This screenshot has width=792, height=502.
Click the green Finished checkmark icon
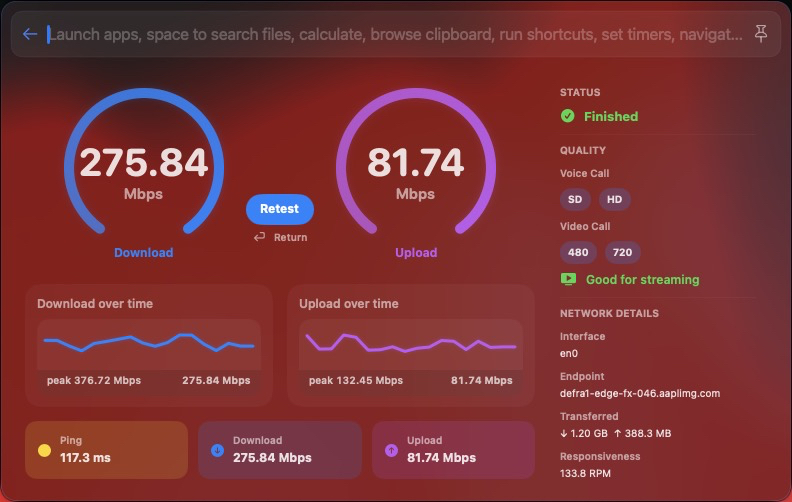[x=568, y=116]
